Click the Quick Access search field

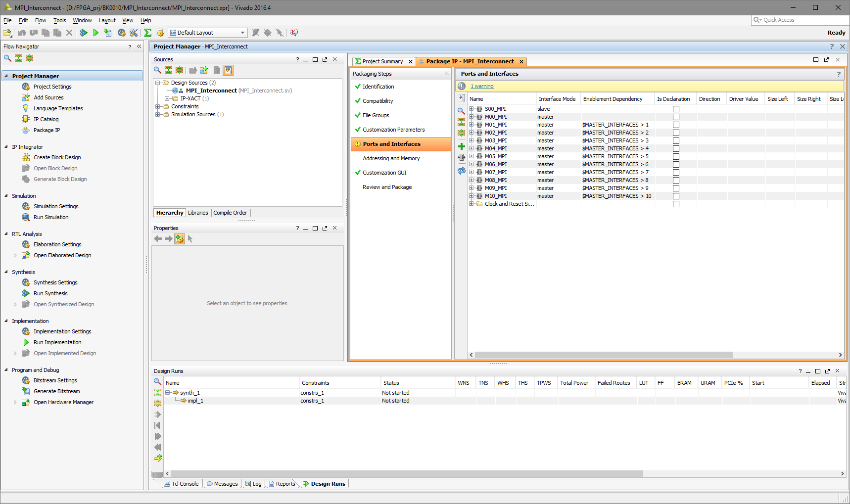800,20
